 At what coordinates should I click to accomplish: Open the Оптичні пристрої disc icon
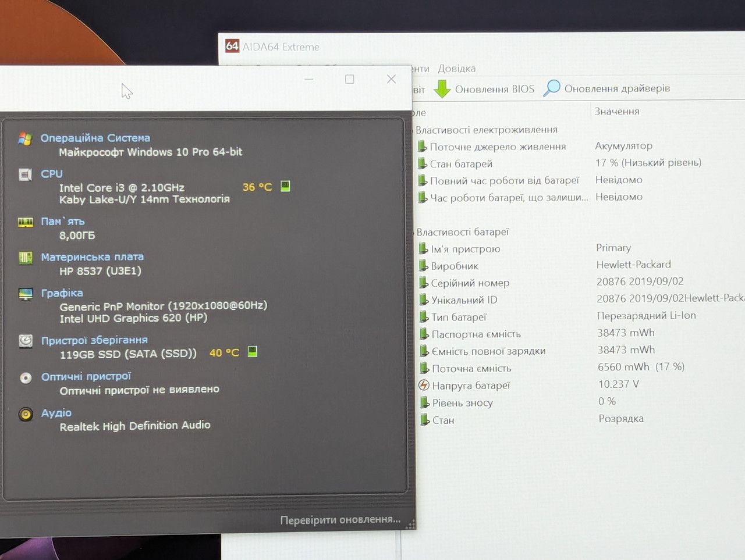[x=26, y=378]
